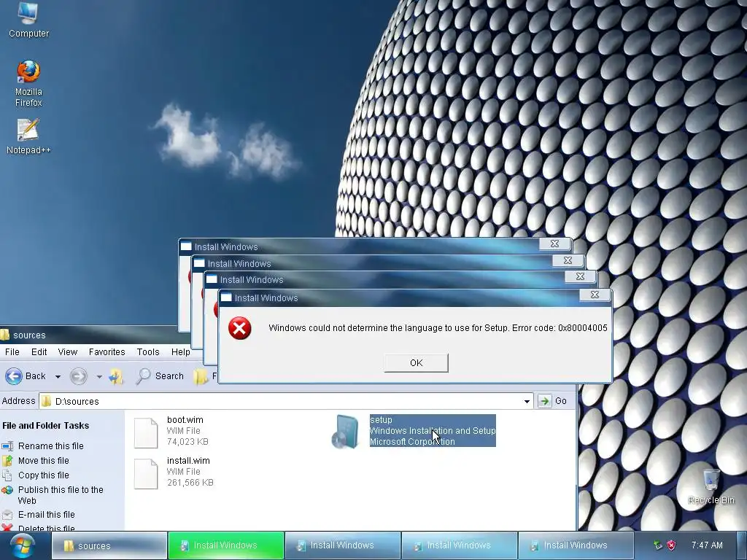The width and height of the screenshot is (747, 560).
Task: Click the E-mail this file icon
Action: click(x=7, y=515)
